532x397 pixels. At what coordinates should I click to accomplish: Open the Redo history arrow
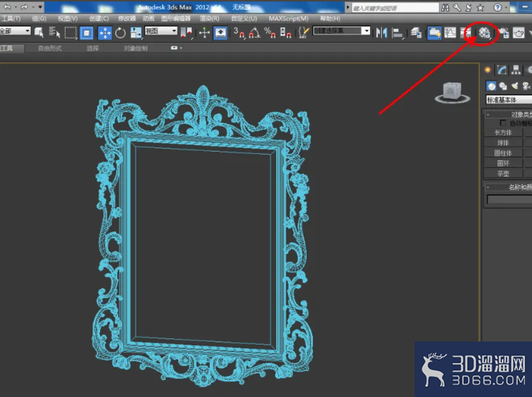coord(33,7)
